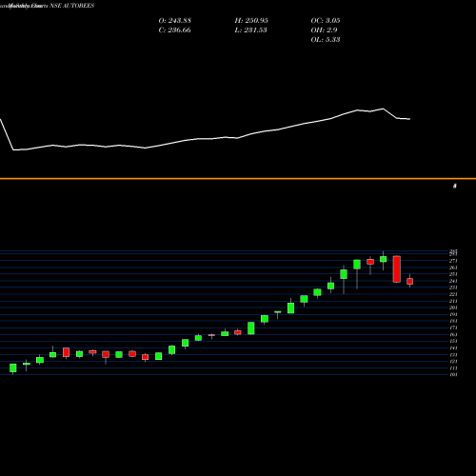The height and width of the screenshot is (476, 476).
Task: Click the 181 price axis label
Action: [453, 321]
